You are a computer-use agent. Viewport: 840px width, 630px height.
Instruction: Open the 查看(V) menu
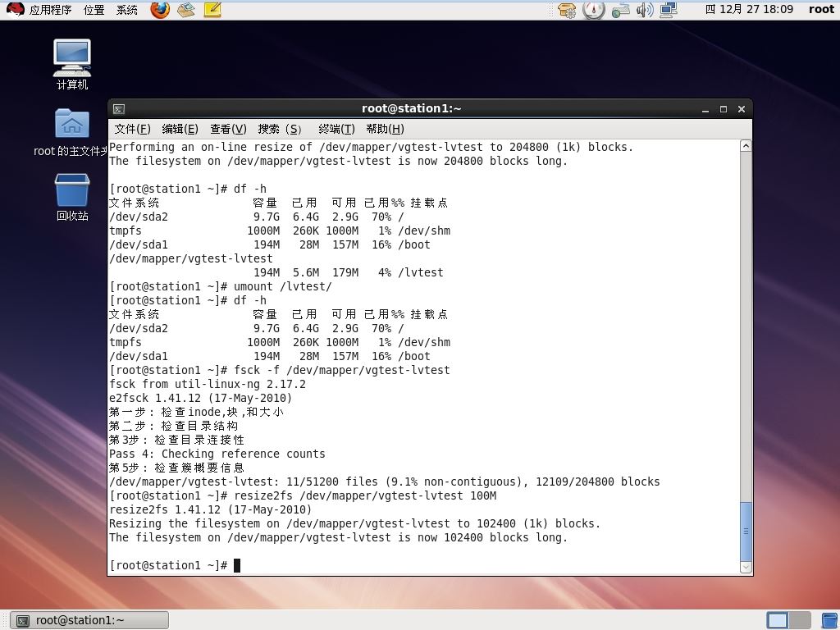pyautogui.click(x=228, y=129)
